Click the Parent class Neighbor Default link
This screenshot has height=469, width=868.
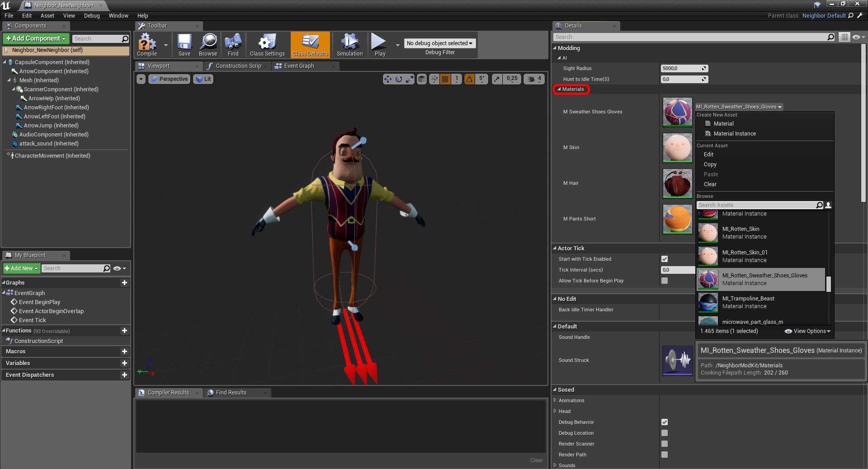[x=824, y=16]
